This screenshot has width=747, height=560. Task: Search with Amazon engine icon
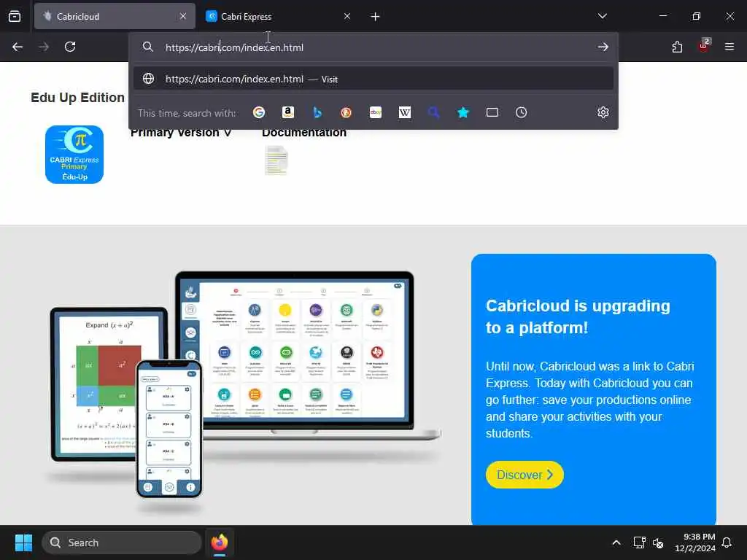point(287,112)
